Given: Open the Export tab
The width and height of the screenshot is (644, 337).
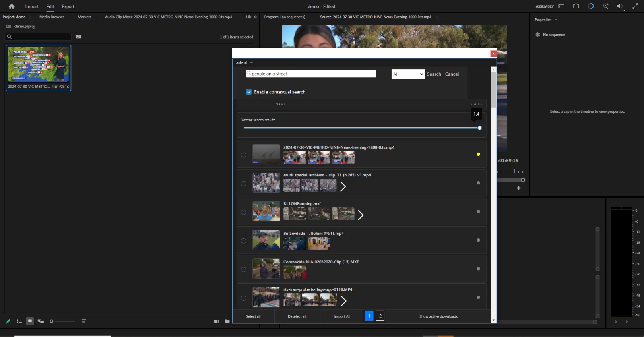Looking at the screenshot, I should point(68,6).
